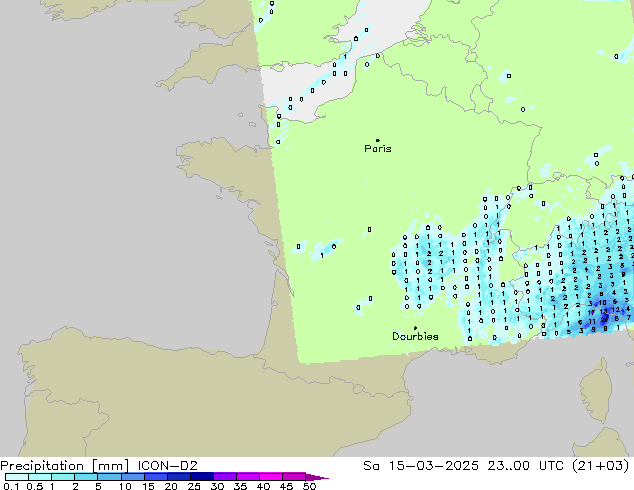Click the Paris city label
Viewport: 634px width, 490px height.
[378, 149]
